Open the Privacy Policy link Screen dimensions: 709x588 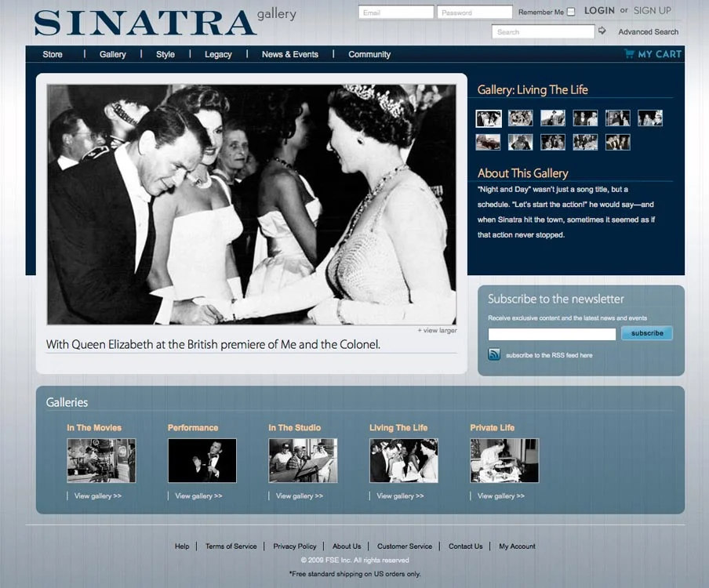pos(294,546)
